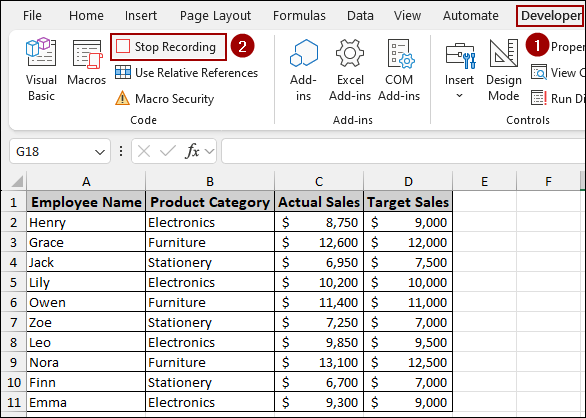This screenshot has height=418, width=586.
Task: Click Stop Recording in Code group
Action: pyautogui.click(x=168, y=47)
